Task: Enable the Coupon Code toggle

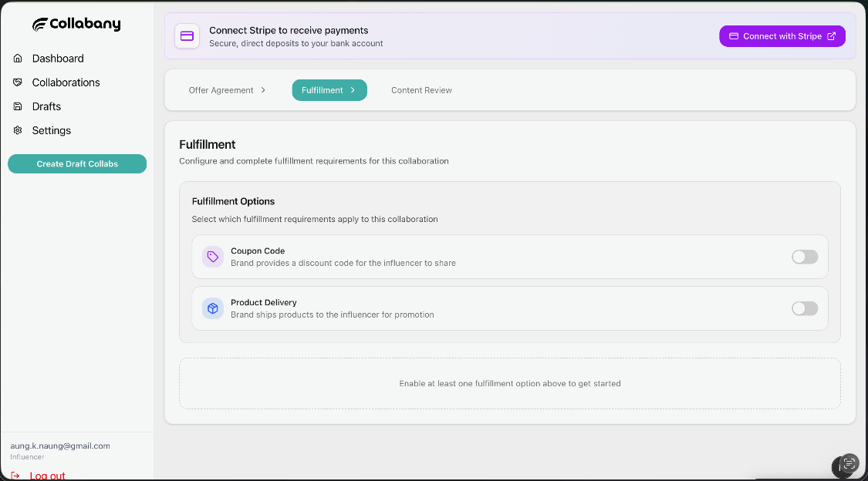Action: [x=805, y=257]
